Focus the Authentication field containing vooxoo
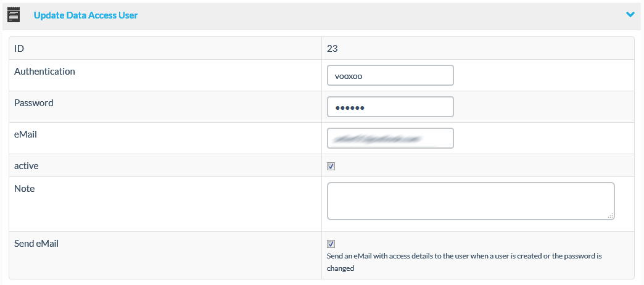The width and height of the screenshot is (644, 285). [x=390, y=75]
